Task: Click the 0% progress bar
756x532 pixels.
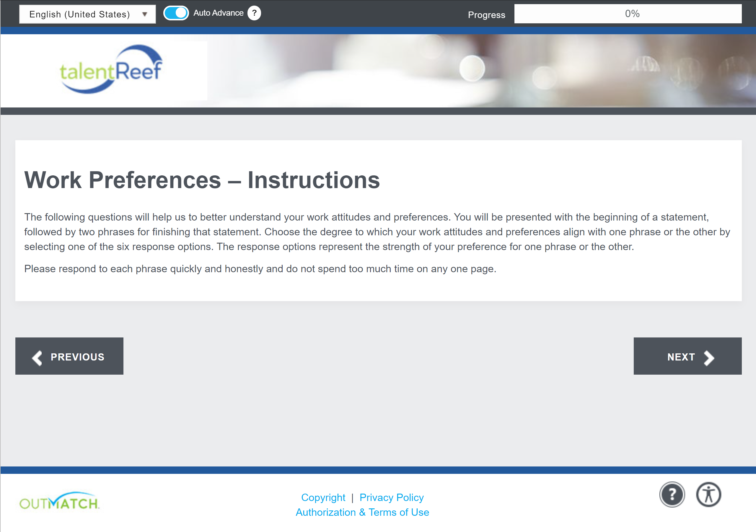Action: pyautogui.click(x=628, y=14)
